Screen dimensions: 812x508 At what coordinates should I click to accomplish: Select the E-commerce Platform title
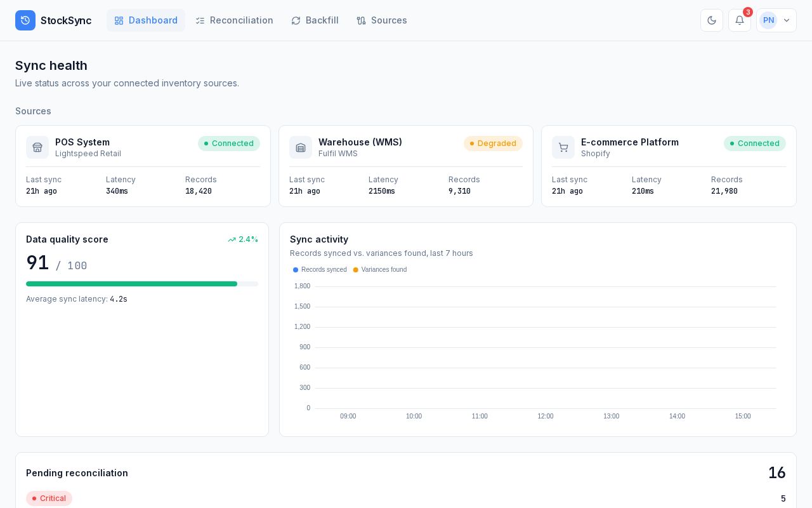coord(630,142)
